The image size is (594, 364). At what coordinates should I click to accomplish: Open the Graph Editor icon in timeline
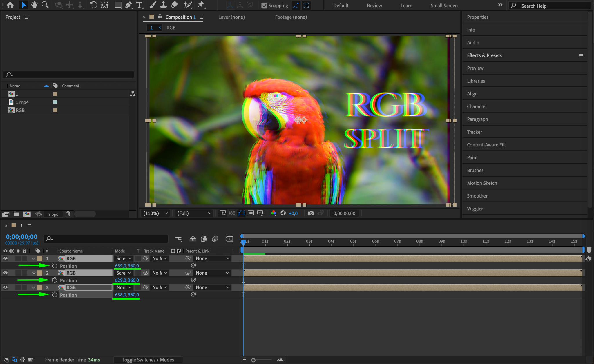(x=229, y=239)
